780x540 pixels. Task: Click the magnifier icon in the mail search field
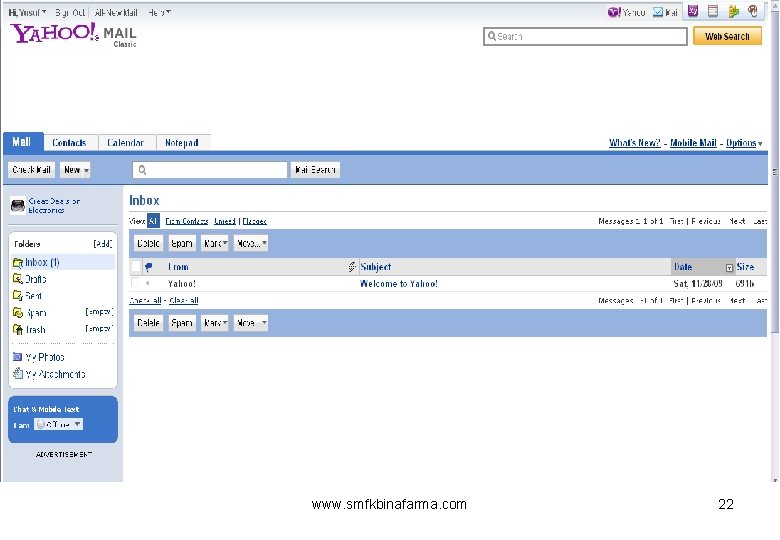[142, 170]
